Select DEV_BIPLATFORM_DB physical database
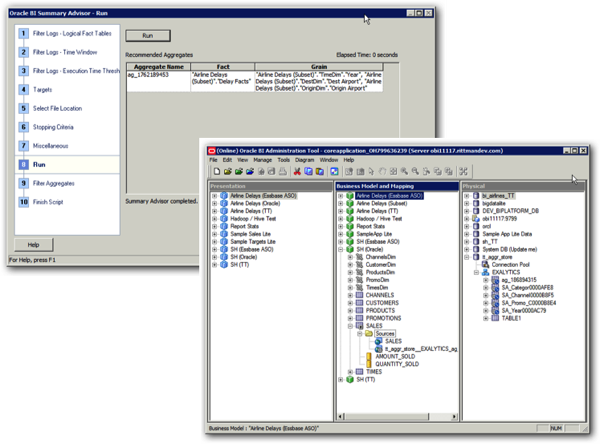Screen dimensions: 600x444 point(510,211)
